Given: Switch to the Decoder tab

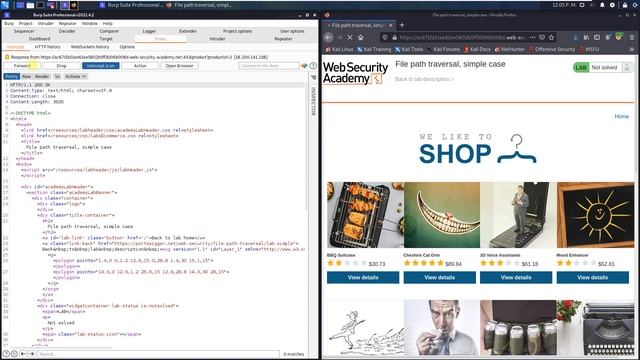Looking at the screenshot, I should coord(67,31).
